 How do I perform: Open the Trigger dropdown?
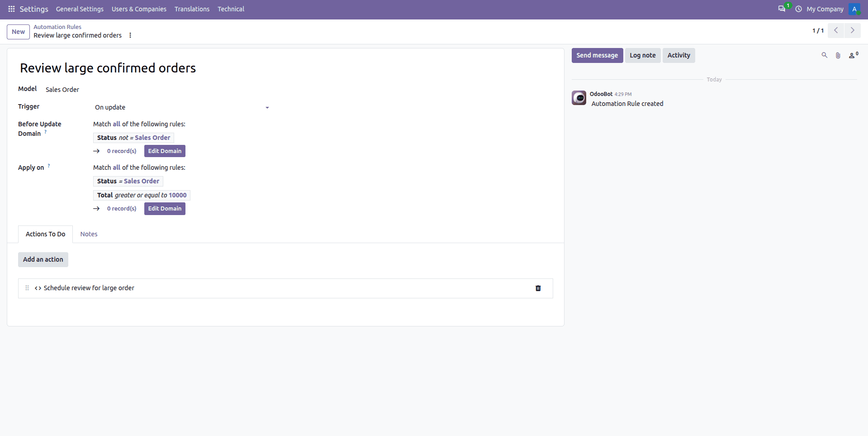182,107
